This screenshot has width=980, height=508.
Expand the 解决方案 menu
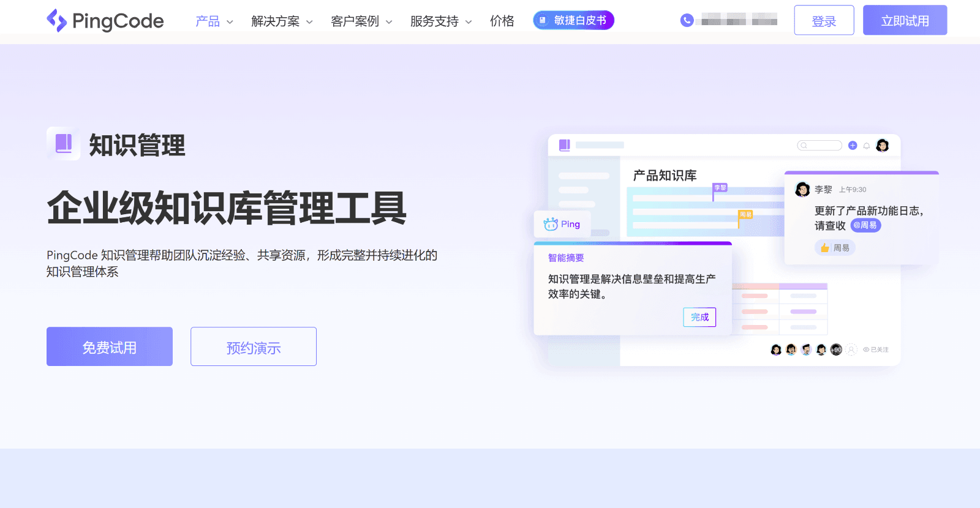pyautogui.click(x=282, y=21)
